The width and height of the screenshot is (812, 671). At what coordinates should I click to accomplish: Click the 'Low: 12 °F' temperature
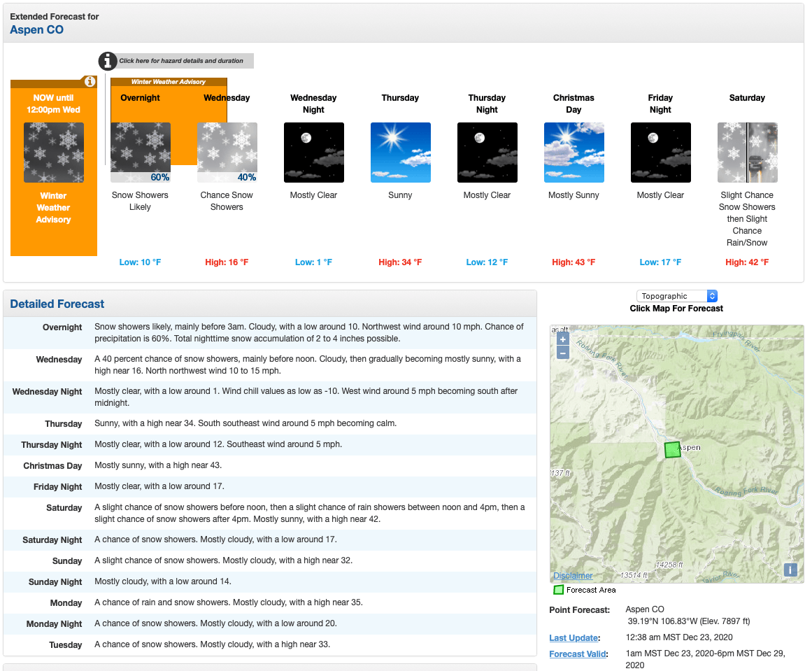487,262
